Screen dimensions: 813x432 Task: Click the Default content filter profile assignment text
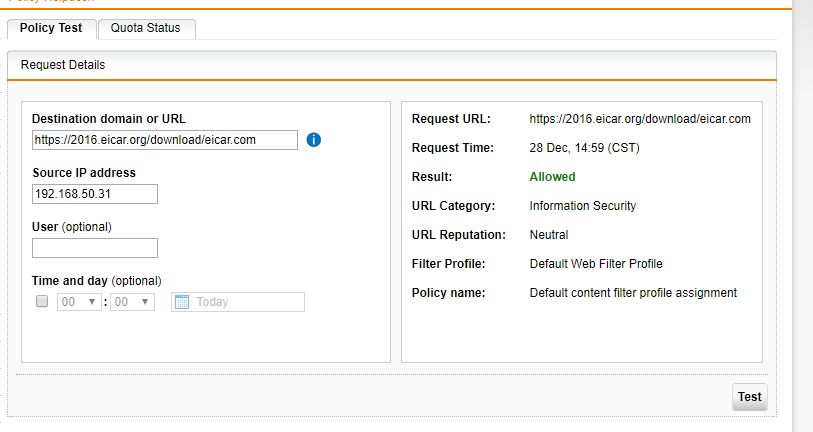(632, 293)
